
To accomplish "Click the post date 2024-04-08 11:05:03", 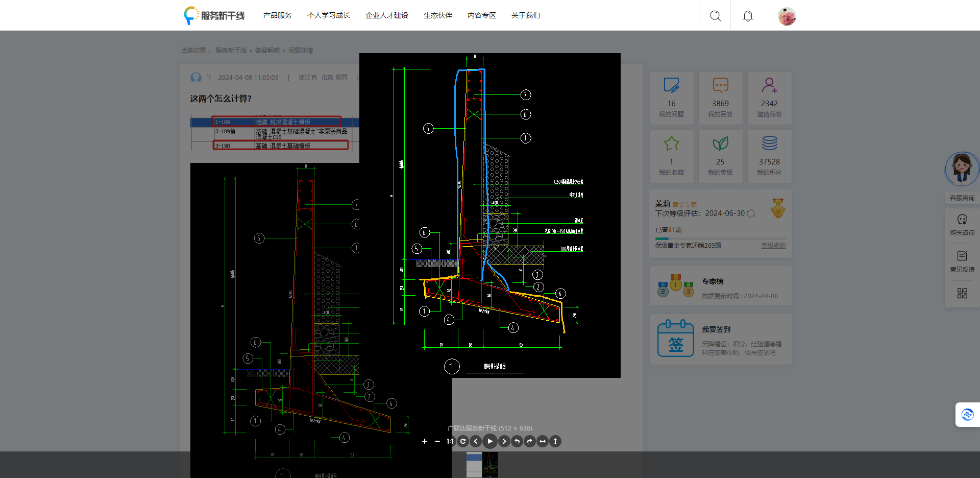I will point(248,78).
